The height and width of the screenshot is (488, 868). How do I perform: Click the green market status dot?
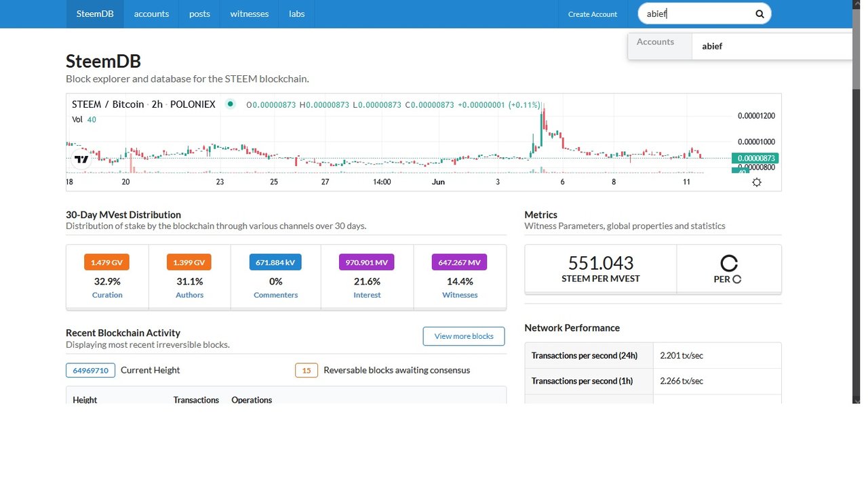(x=231, y=104)
